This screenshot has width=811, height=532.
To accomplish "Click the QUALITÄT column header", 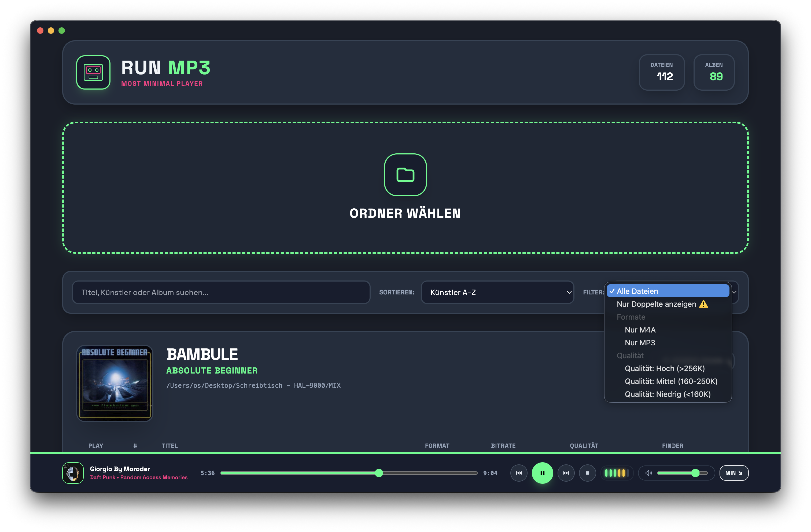I will (584, 445).
